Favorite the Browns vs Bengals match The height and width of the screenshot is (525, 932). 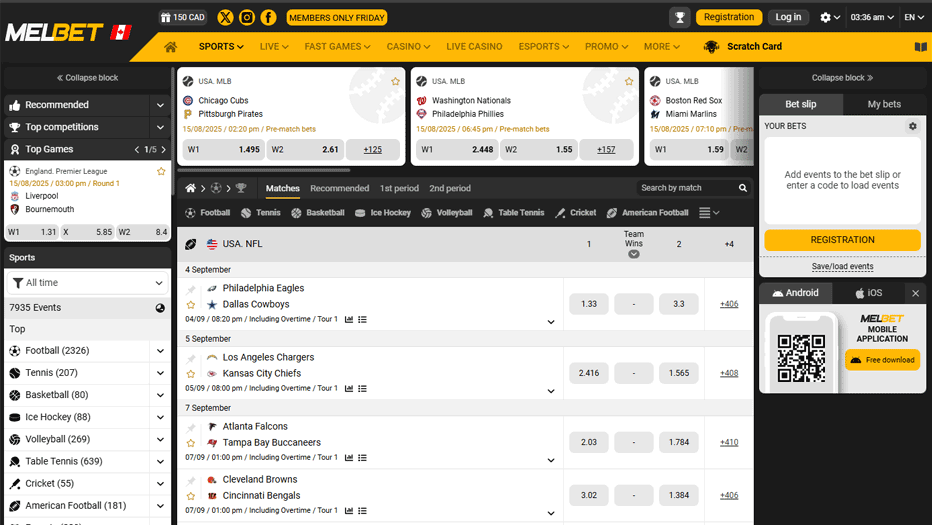pyautogui.click(x=191, y=496)
